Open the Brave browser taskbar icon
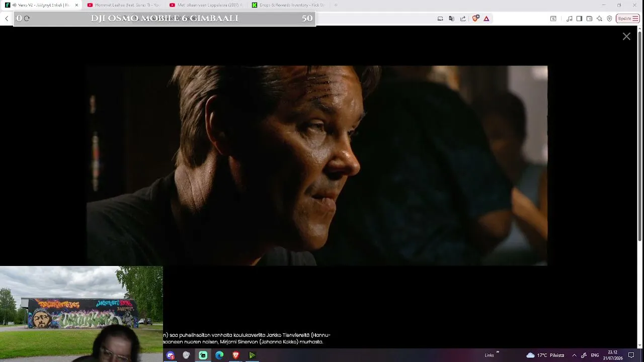644x362 pixels. [x=235, y=355]
